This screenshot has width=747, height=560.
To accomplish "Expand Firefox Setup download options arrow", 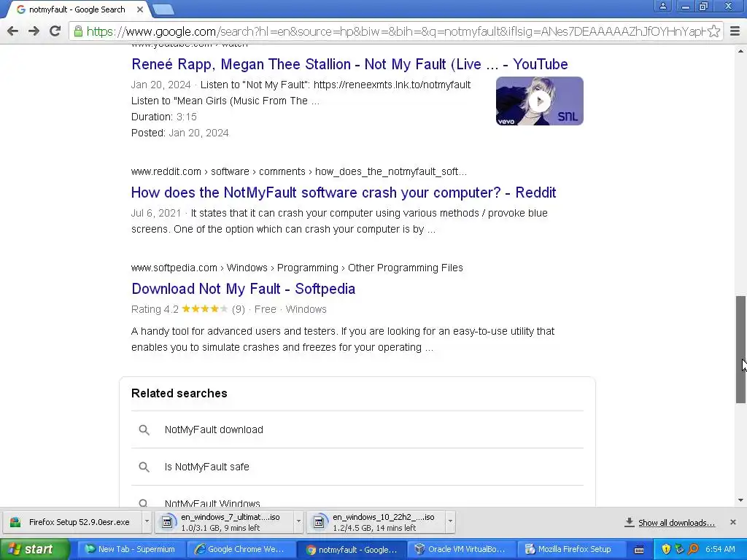I will pyautogui.click(x=147, y=522).
